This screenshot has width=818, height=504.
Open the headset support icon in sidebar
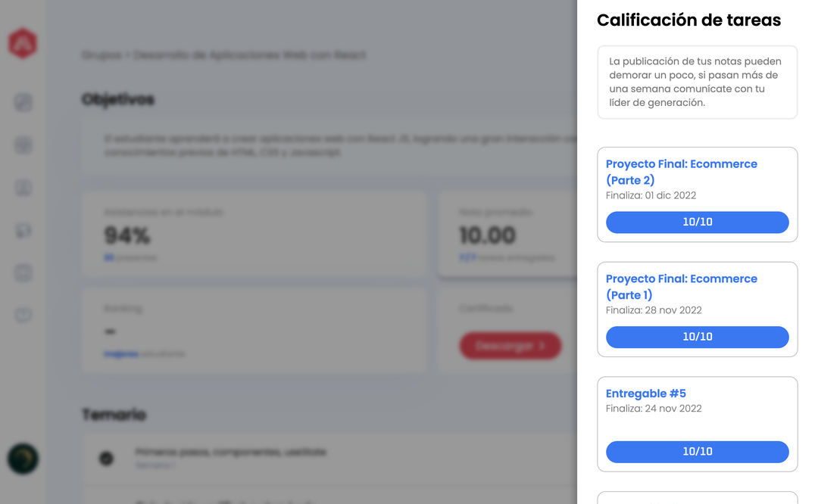pyautogui.click(x=23, y=231)
